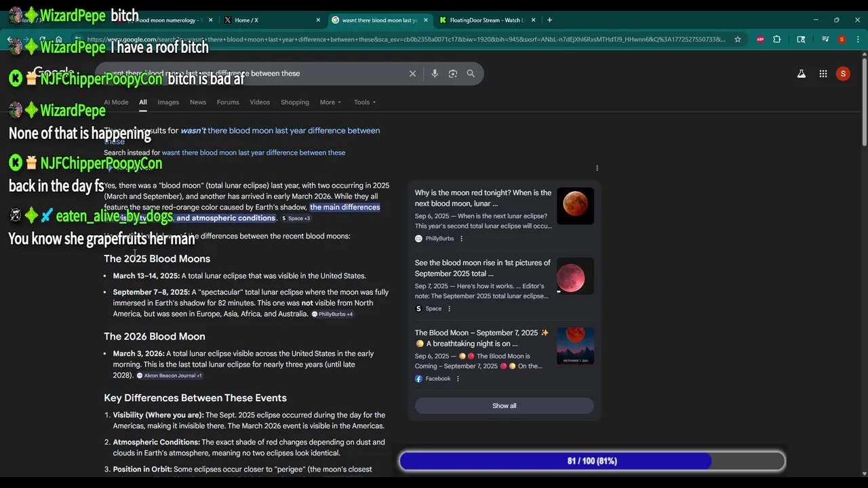
Task: Click the Space +3 source chip
Action: 296,218
